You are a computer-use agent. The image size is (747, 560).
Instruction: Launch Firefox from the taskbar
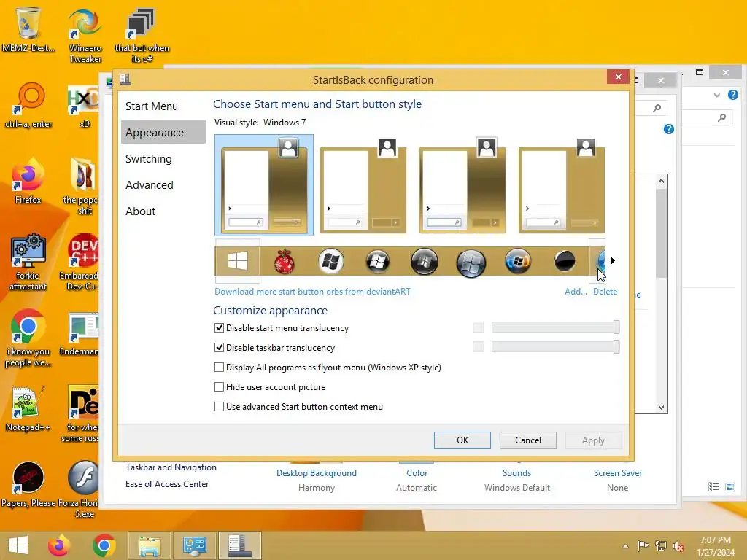point(59,545)
